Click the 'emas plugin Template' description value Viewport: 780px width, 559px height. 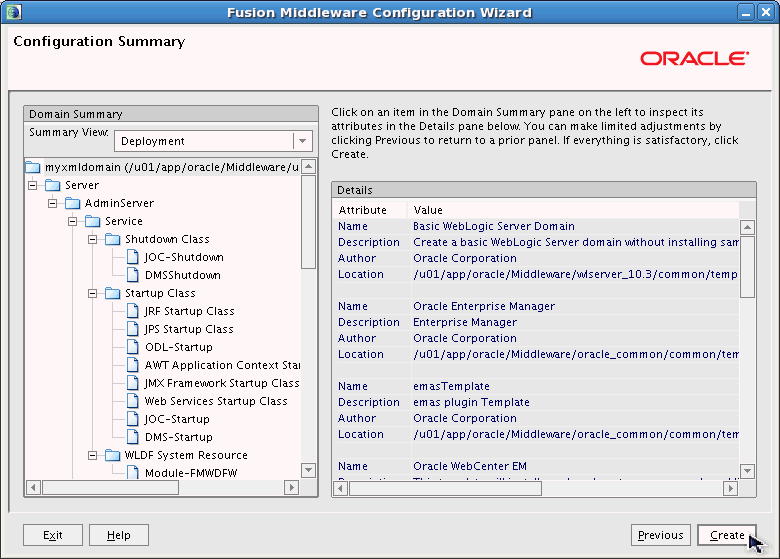[471, 402]
